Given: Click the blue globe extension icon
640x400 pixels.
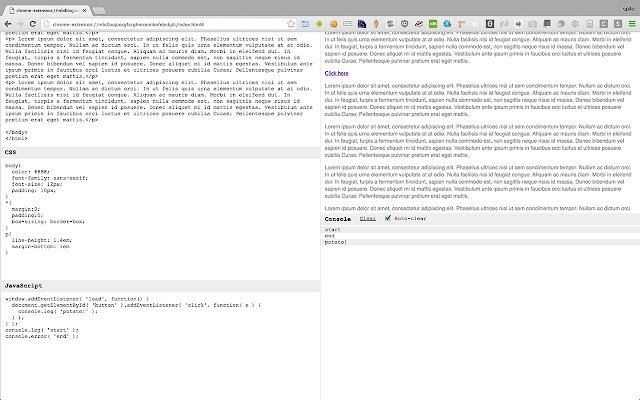Looking at the screenshot, I should [x=447, y=24].
